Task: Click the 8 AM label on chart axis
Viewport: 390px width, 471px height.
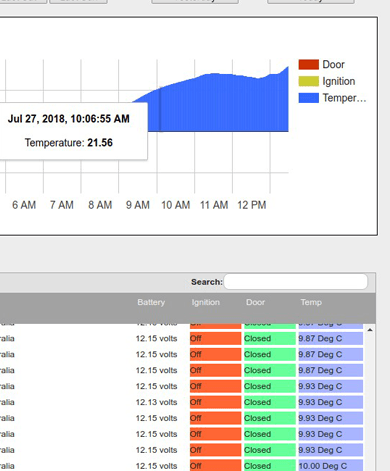Action: (x=100, y=205)
